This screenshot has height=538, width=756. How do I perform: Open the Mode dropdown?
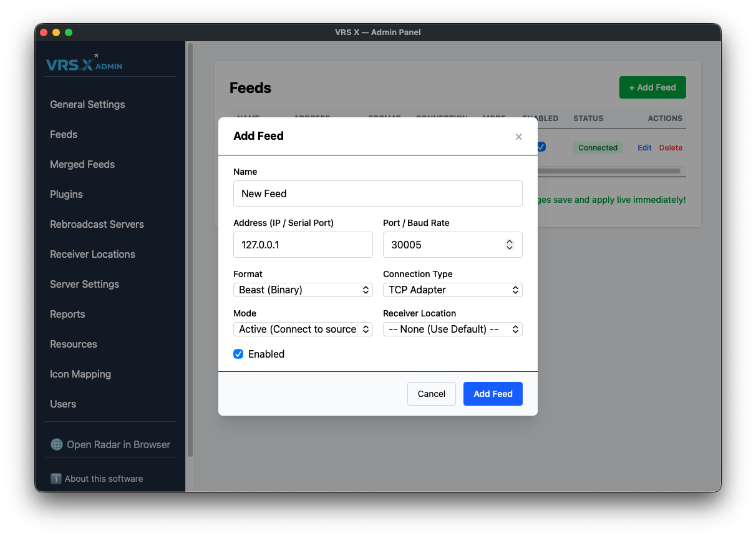(303, 329)
